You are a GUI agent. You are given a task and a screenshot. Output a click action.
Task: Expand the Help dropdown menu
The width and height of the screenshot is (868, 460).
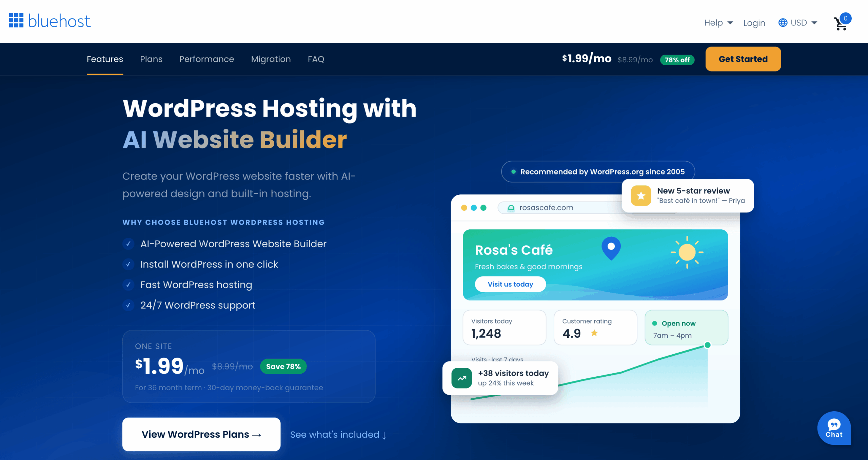tap(718, 23)
